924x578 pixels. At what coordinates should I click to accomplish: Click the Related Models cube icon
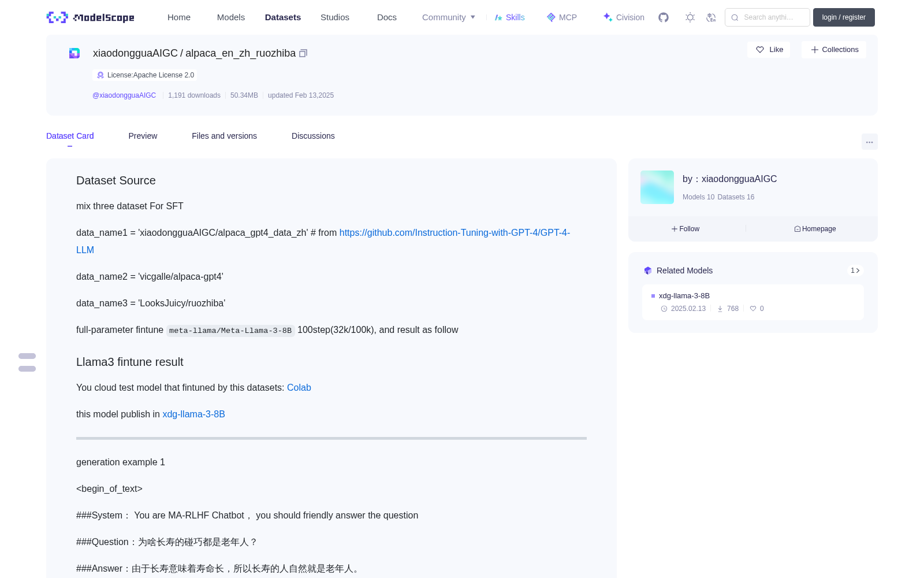[648, 271]
